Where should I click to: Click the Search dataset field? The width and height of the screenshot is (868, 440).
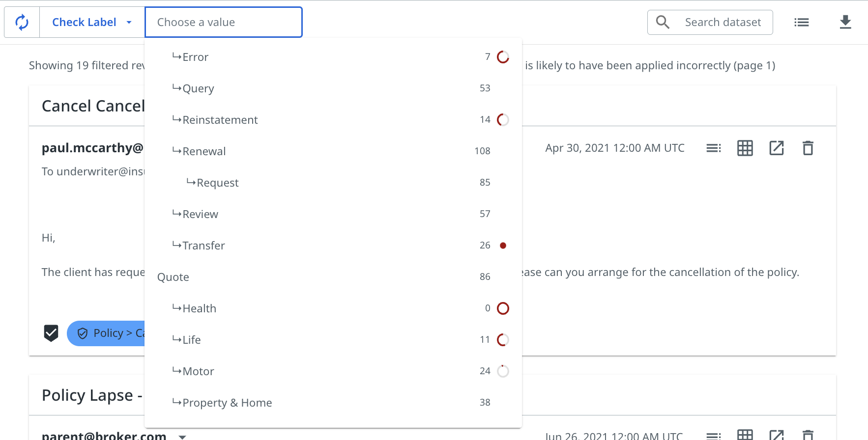(x=723, y=22)
